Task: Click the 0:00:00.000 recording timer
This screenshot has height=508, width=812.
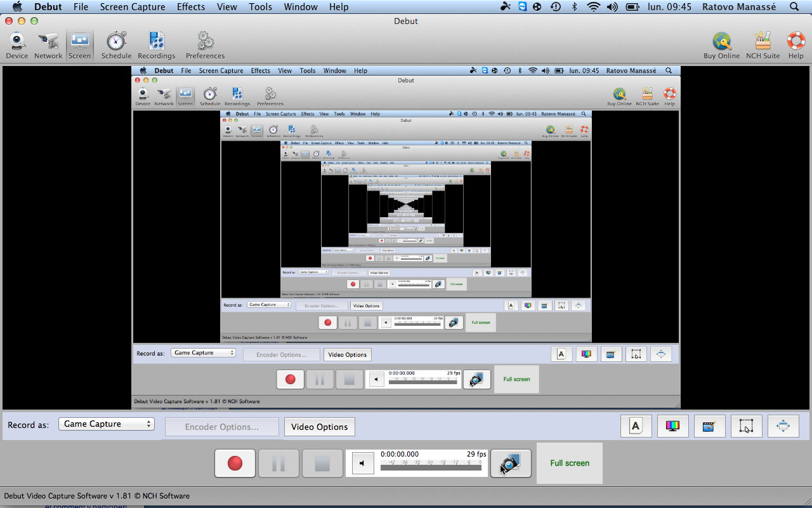Action: click(x=400, y=455)
